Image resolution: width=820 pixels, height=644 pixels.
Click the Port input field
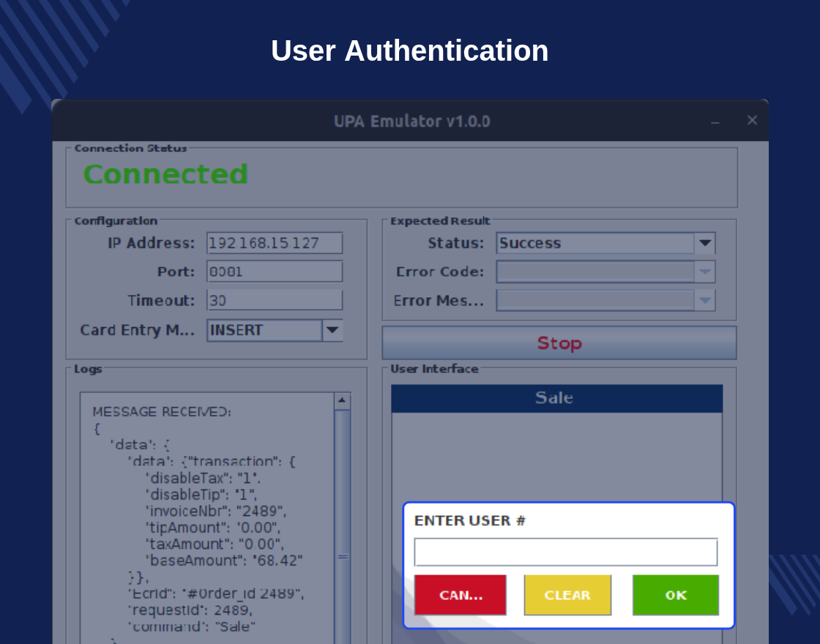click(x=275, y=272)
